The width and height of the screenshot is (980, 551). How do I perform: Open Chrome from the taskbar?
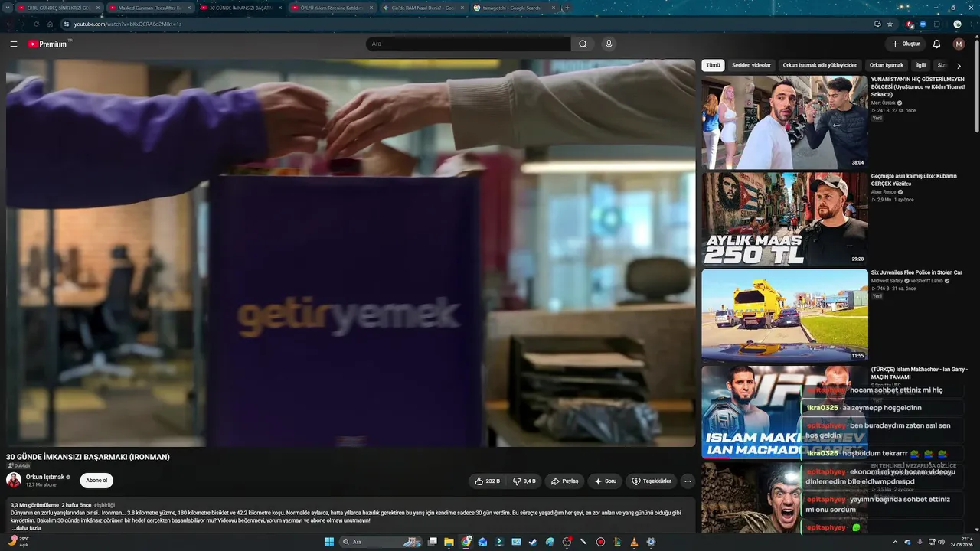[x=466, y=542]
